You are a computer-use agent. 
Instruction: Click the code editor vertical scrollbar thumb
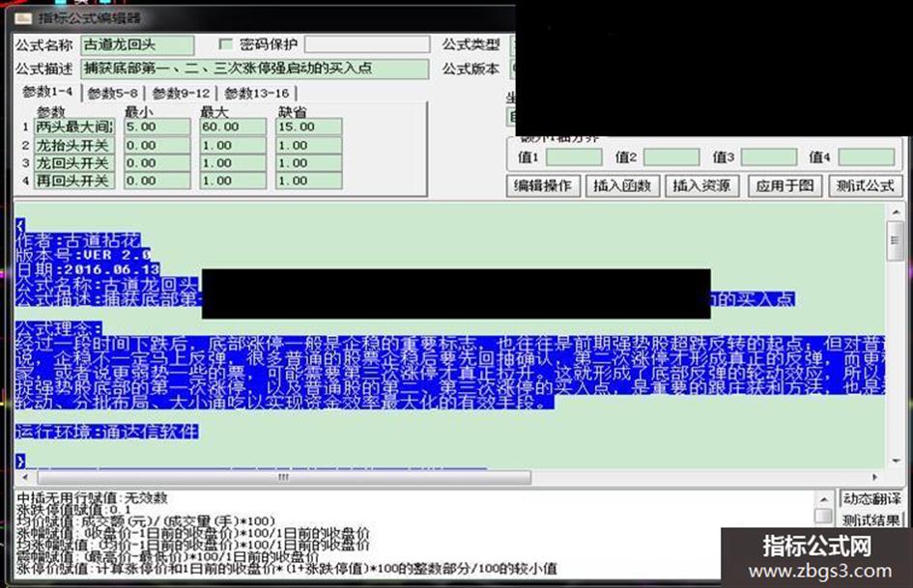pyautogui.click(x=896, y=240)
